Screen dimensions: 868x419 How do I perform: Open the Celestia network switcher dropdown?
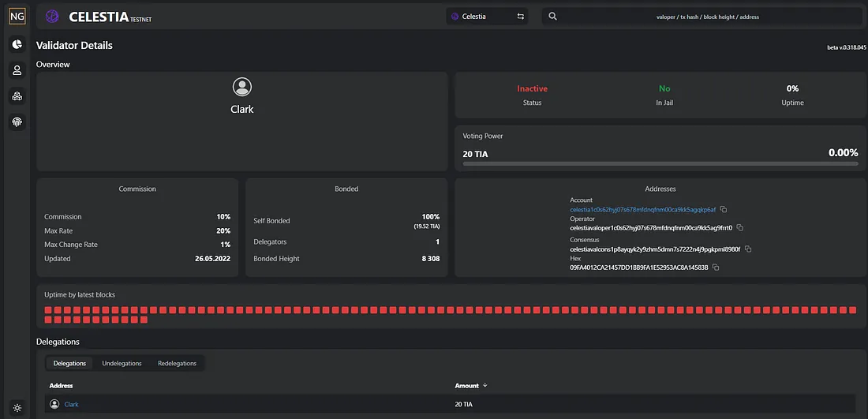pyautogui.click(x=487, y=17)
